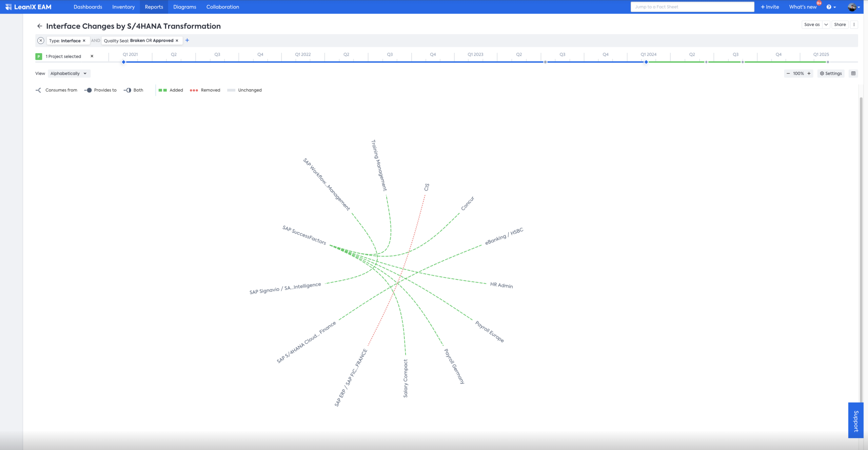Open user avatar account menu

click(853, 7)
